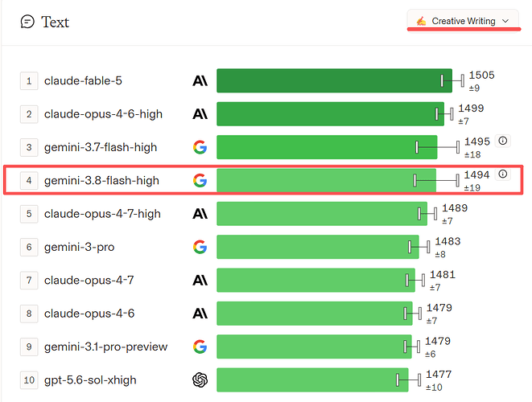The image size is (532, 402).
Task: Click the Google logo beside gemini-3-pro
Action: click(200, 247)
